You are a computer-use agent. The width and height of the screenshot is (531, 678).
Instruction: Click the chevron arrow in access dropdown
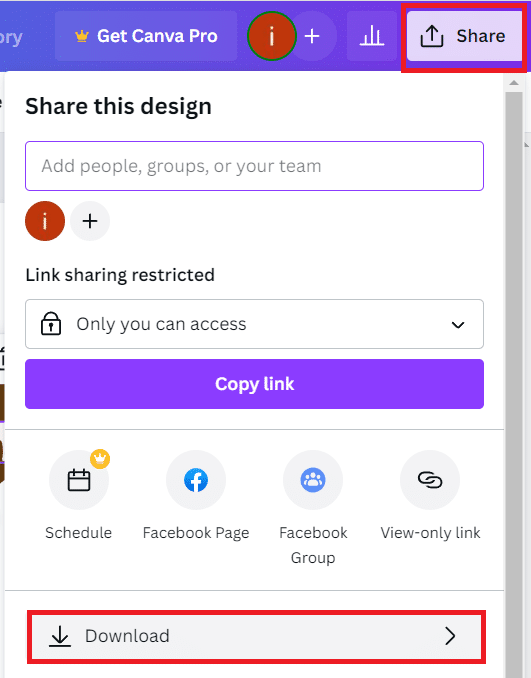tap(458, 325)
